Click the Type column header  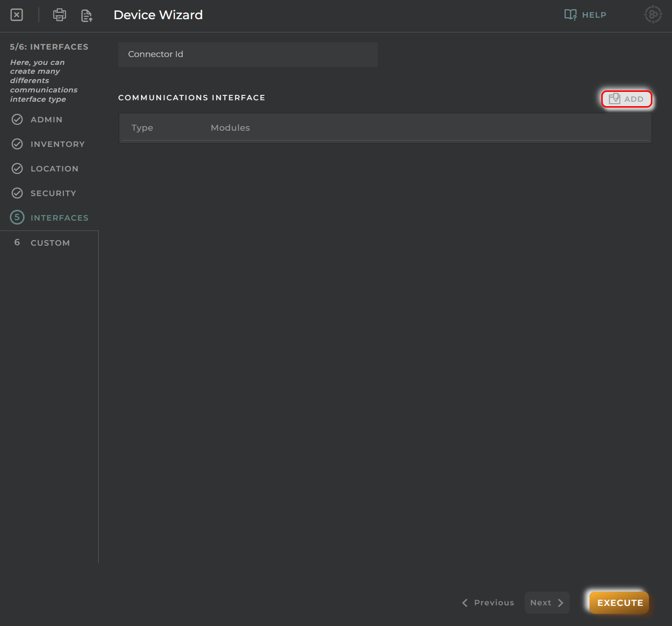(x=142, y=128)
